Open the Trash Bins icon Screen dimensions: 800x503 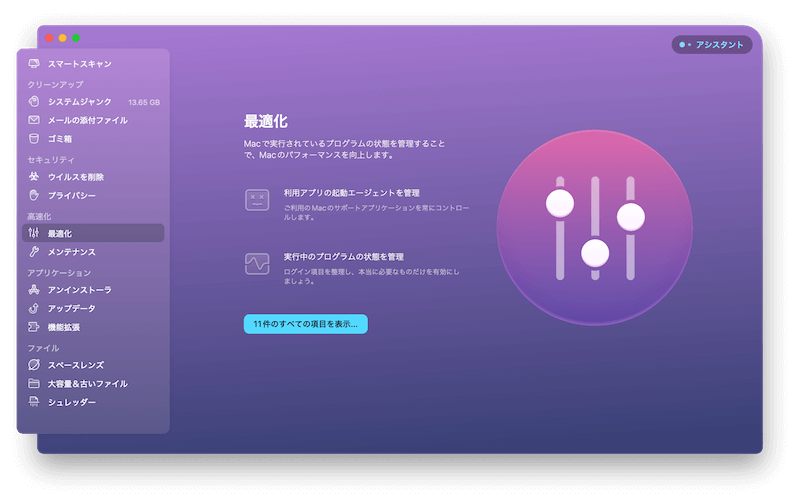(34, 139)
